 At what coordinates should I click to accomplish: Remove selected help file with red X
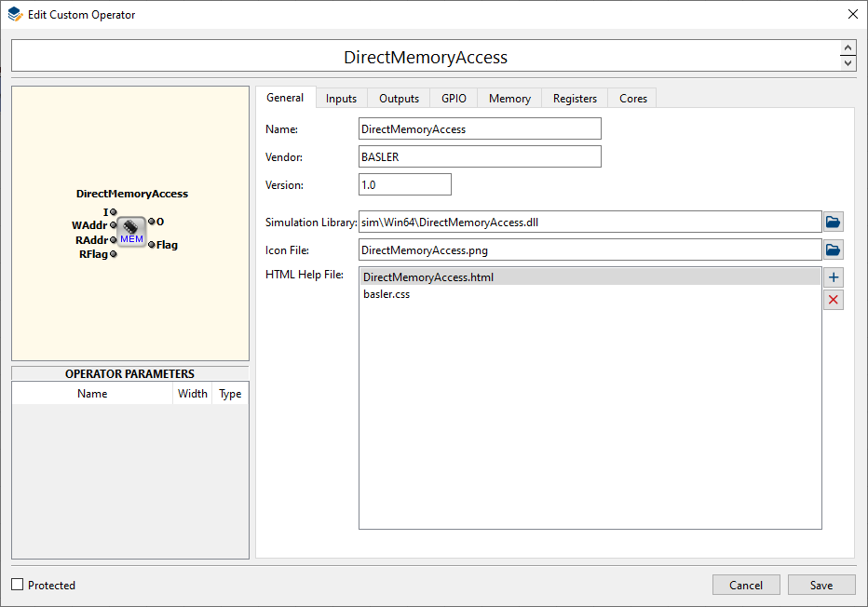(834, 300)
